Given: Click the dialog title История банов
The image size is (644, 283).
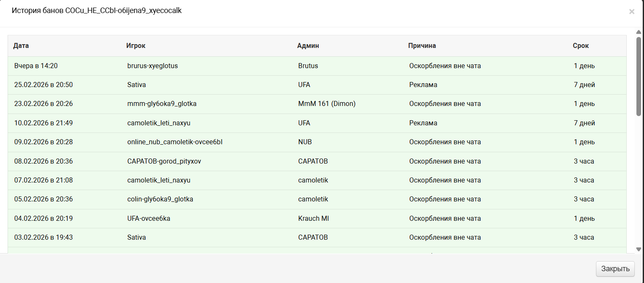Looking at the screenshot, I should point(96,11).
